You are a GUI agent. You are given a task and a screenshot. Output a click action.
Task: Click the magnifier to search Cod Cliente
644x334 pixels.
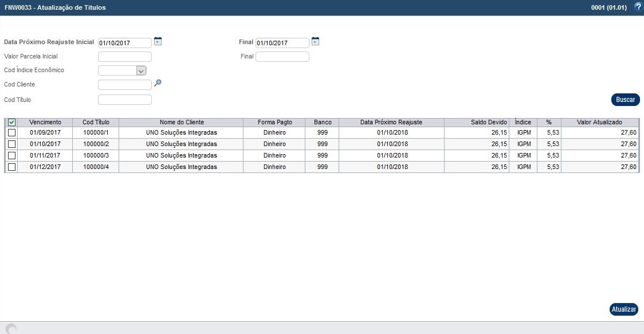tap(158, 83)
